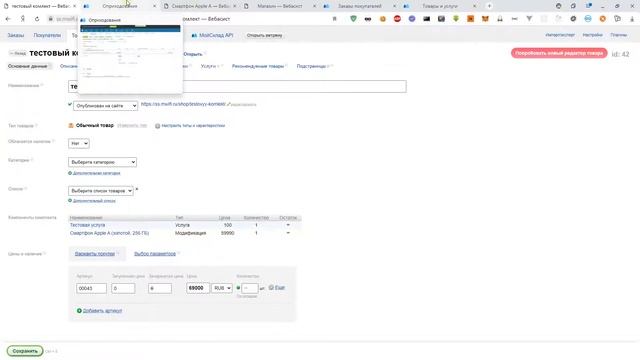
Task: Click the green download arrow extension icon
Action: pyautogui.click(x=456, y=19)
